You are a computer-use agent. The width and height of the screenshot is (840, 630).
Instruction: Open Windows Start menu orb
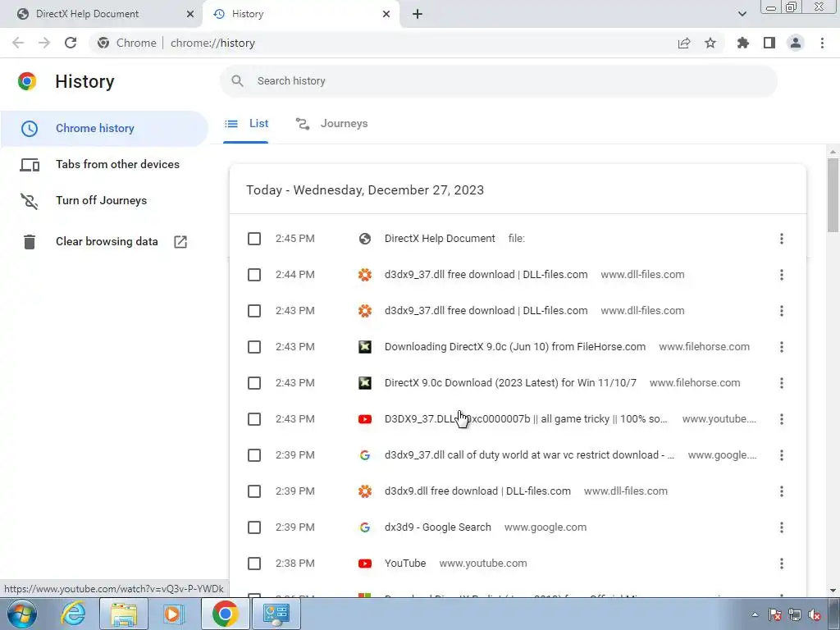coord(22,614)
